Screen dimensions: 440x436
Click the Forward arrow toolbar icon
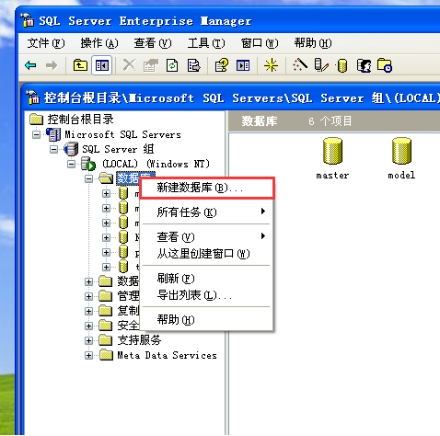(52, 65)
